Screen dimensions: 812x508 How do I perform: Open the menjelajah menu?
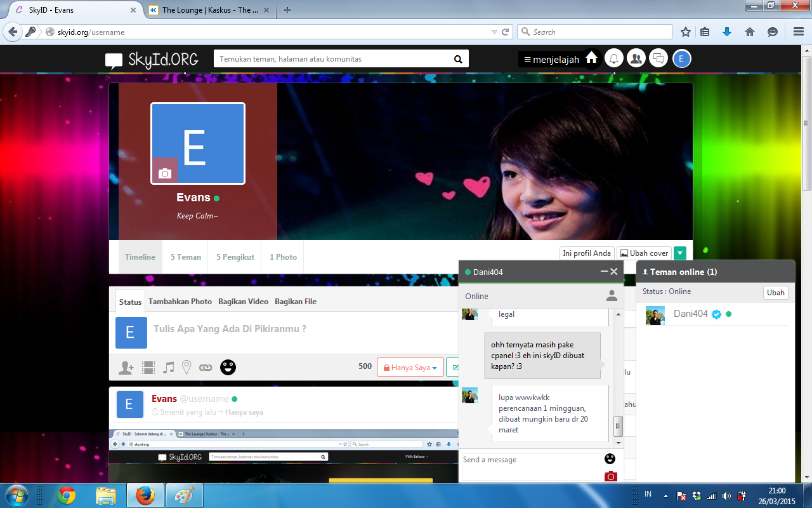[551, 59]
